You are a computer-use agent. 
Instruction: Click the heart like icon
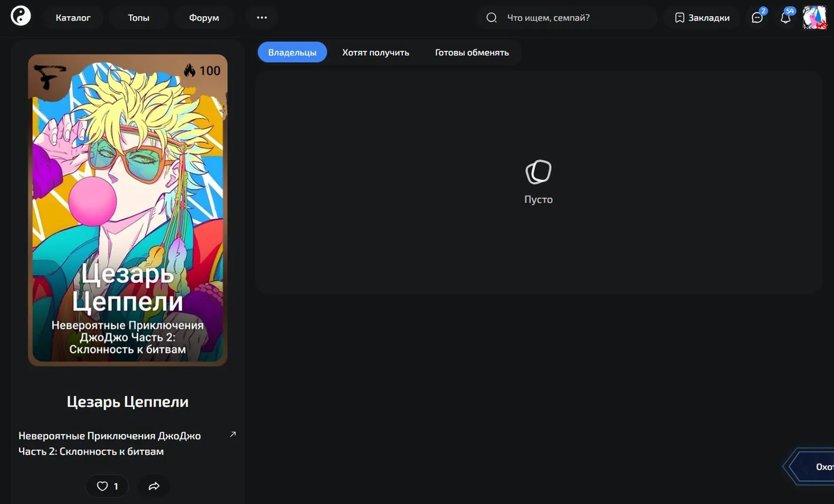pyautogui.click(x=102, y=486)
